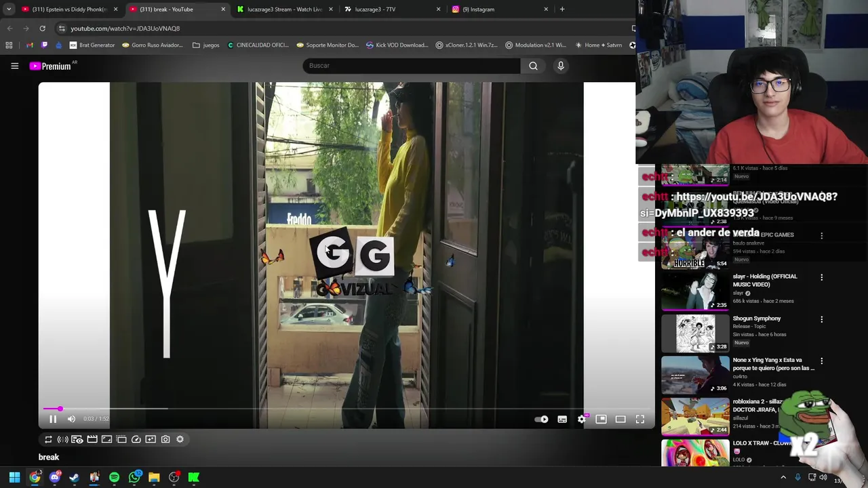Switch to the lucazrage3 7TV tab
Screen dimensions: 868x488
click(392, 9)
